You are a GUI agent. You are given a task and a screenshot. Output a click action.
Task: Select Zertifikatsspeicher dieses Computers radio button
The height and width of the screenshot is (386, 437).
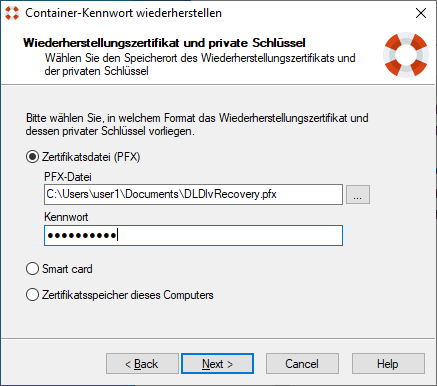point(32,295)
